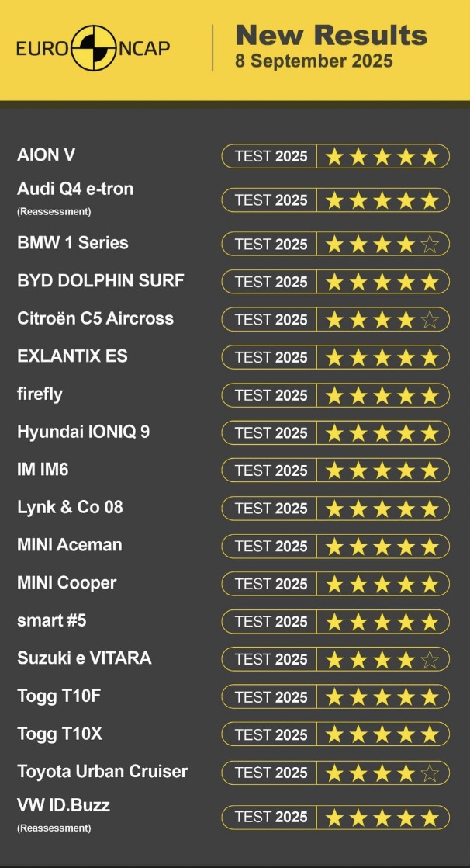Click the Togg T10F model name
The width and height of the screenshot is (470, 868).
pyautogui.click(x=59, y=696)
